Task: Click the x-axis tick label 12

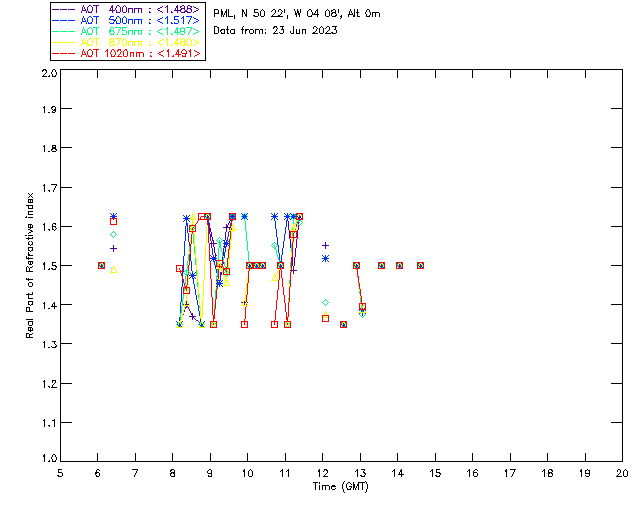Action: 322,473
